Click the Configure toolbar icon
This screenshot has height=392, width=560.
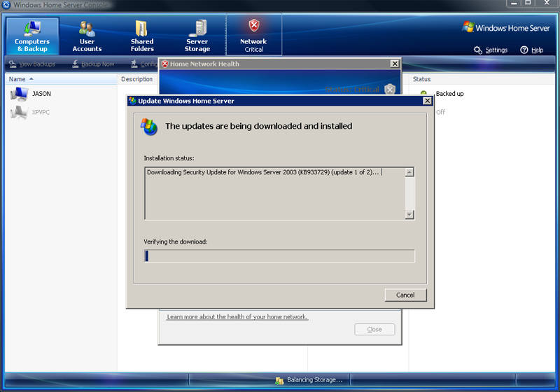[134, 64]
